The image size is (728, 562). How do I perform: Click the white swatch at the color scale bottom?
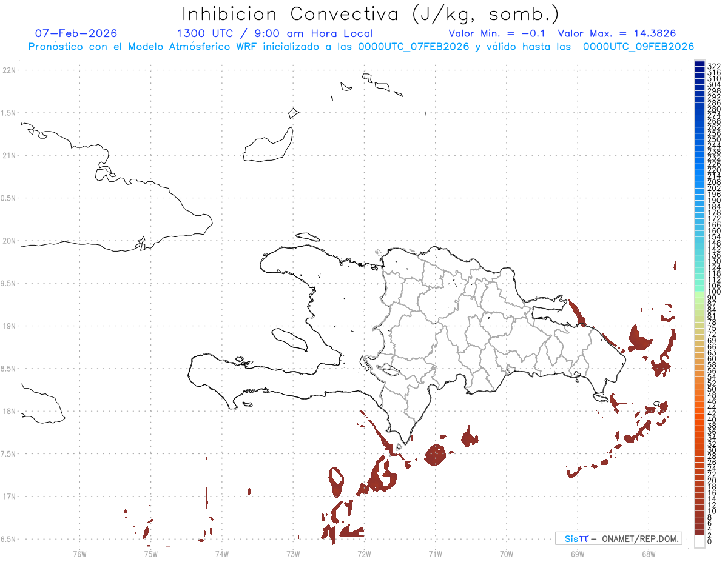[x=699, y=543]
